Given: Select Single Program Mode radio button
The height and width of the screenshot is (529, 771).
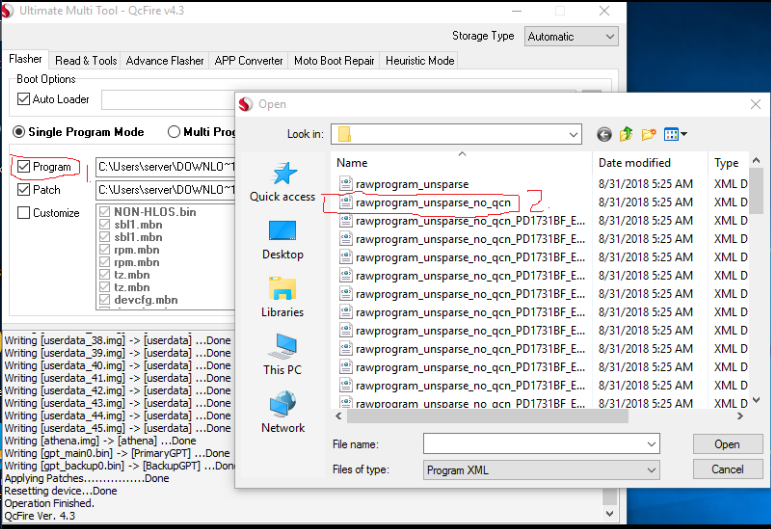Looking at the screenshot, I should (x=19, y=132).
